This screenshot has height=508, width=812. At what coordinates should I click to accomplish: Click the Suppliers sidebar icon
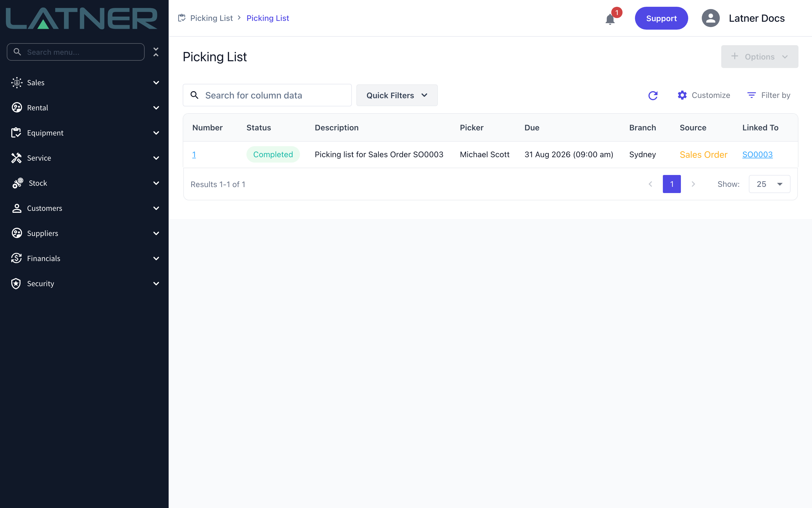(16, 233)
